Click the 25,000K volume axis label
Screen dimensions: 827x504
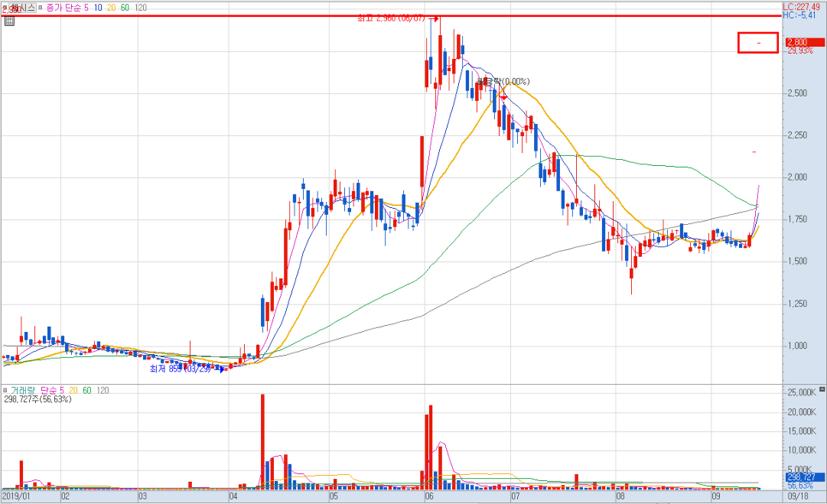pyautogui.click(x=801, y=392)
